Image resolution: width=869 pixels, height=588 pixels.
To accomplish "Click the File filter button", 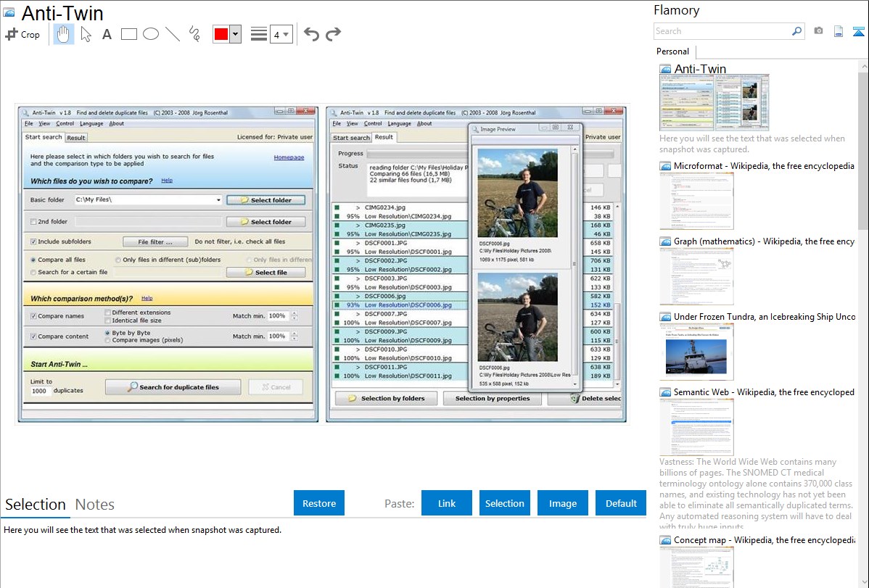I will click(x=155, y=241).
